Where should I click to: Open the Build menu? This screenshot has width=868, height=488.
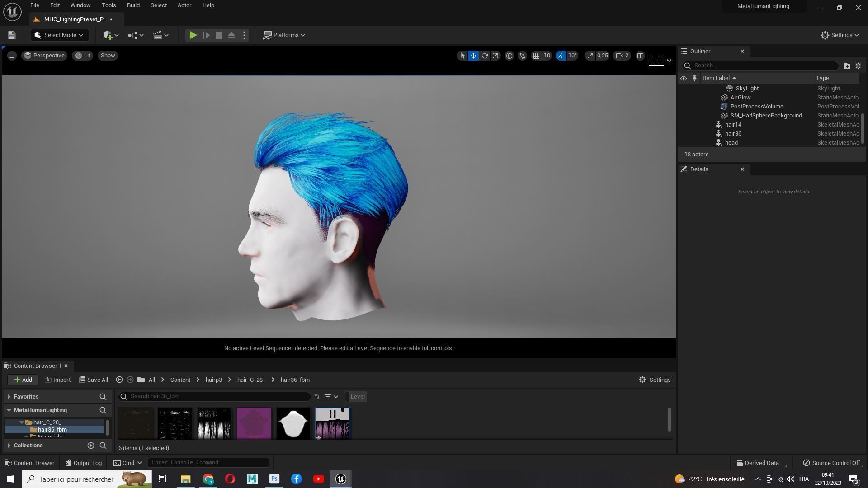tap(133, 5)
